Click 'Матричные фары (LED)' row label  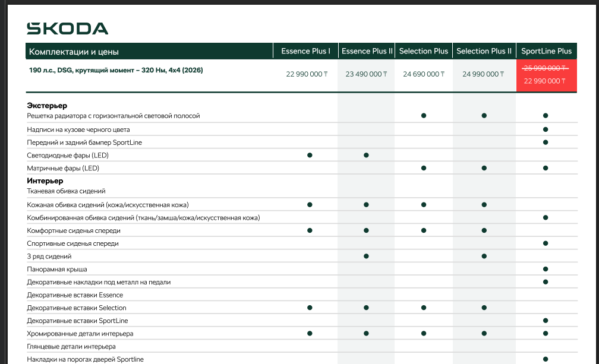pyautogui.click(x=63, y=168)
